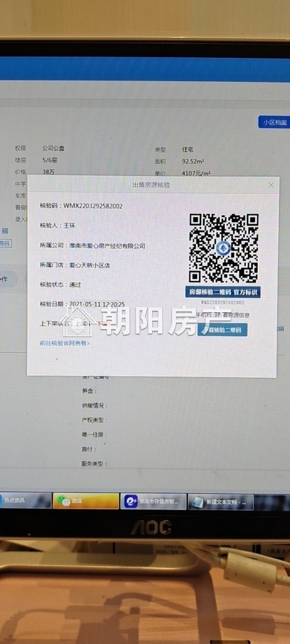The image size is (290, 644).
Task: Click the verification QR code image
Action: (224, 249)
